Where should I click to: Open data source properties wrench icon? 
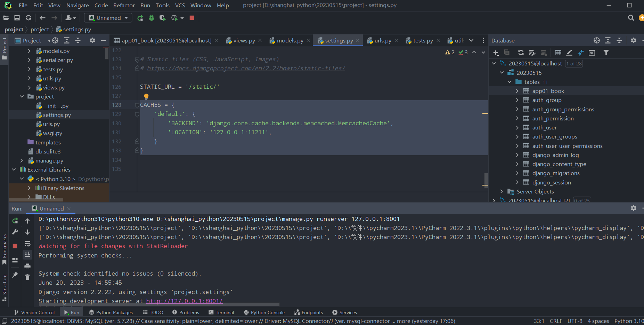tap(532, 53)
